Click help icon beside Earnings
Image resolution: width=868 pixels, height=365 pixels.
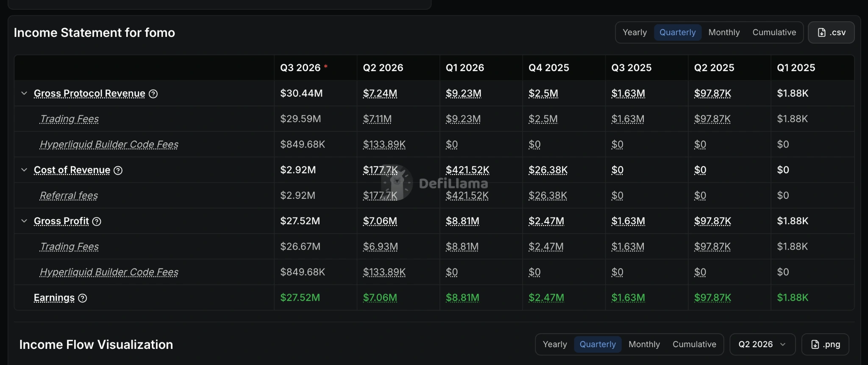(x=83, y=298)
